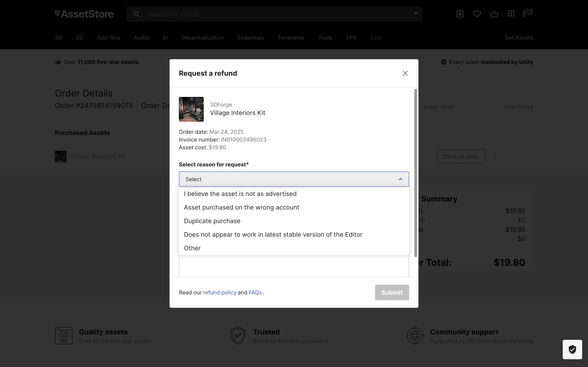
Task: Click the privacy shield badge icon
Action: click(x=572, y=349)
